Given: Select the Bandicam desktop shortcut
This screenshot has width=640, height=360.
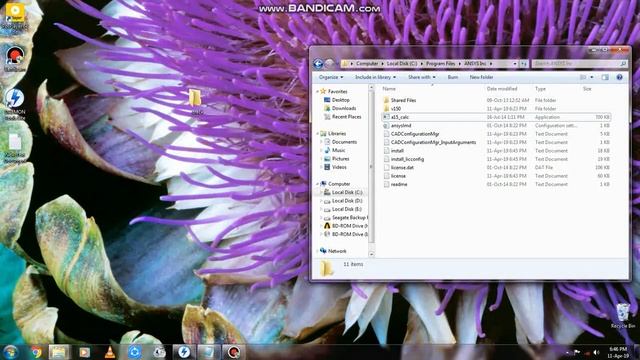Looking at the screenshot, I should point(15,60).
